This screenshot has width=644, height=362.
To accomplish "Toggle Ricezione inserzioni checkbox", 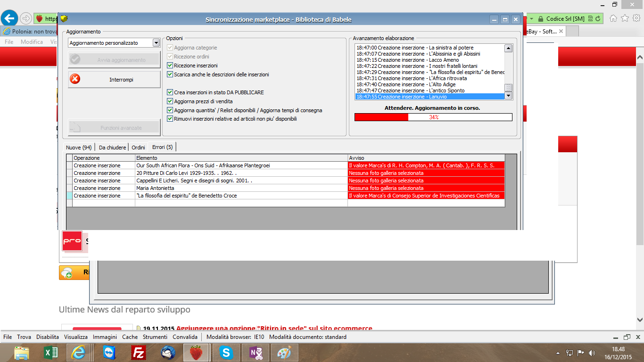I will pyautogui.click(x=170, y=66).
